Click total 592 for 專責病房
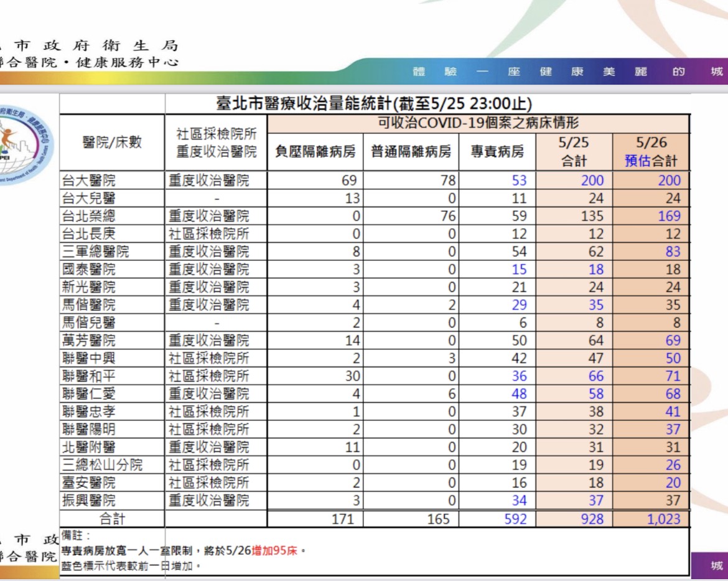Viewport: 728px width, 581px height. click(x=515, y=519)
